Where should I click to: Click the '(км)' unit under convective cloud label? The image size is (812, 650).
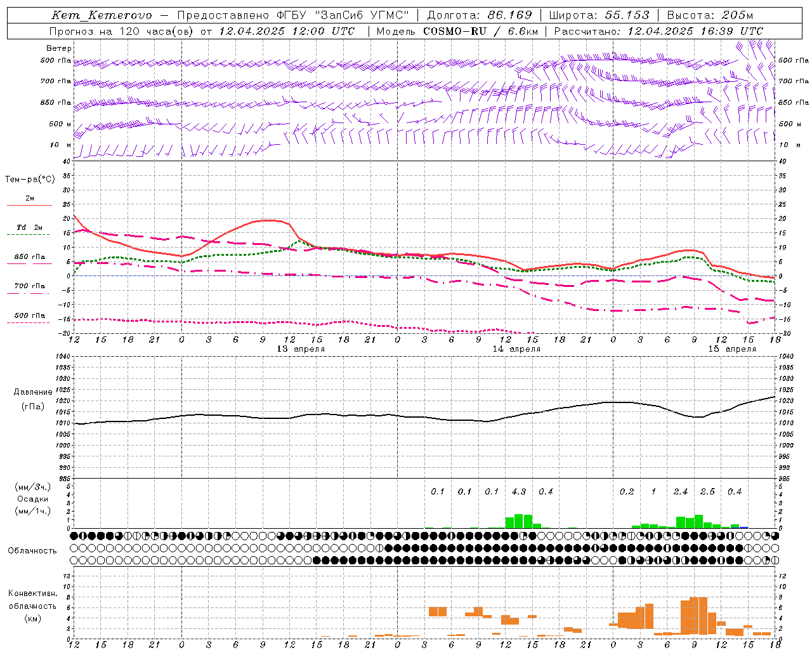32,618
